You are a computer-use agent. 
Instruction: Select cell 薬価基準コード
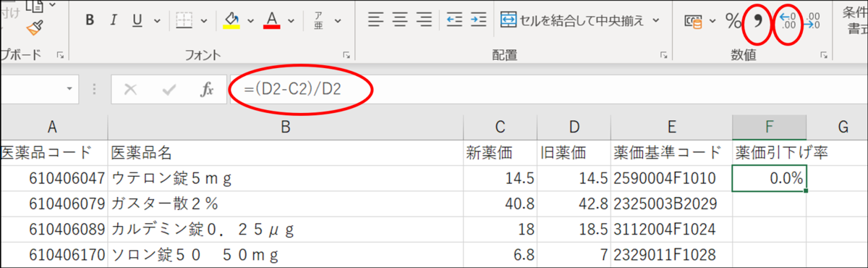[671, 153]
